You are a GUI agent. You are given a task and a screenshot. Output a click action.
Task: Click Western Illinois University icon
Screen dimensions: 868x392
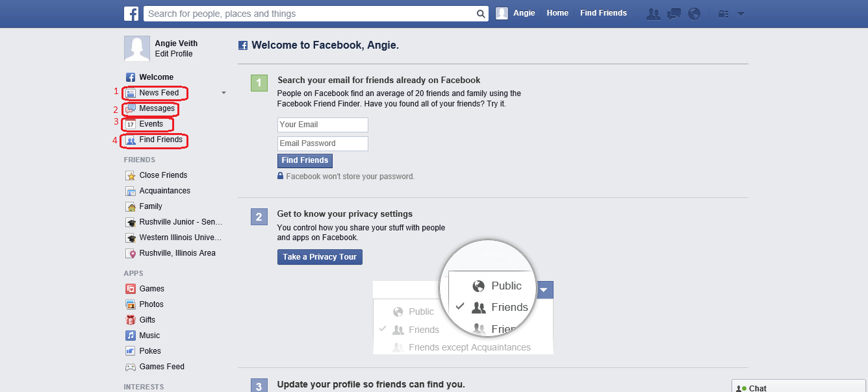[131, 238]
